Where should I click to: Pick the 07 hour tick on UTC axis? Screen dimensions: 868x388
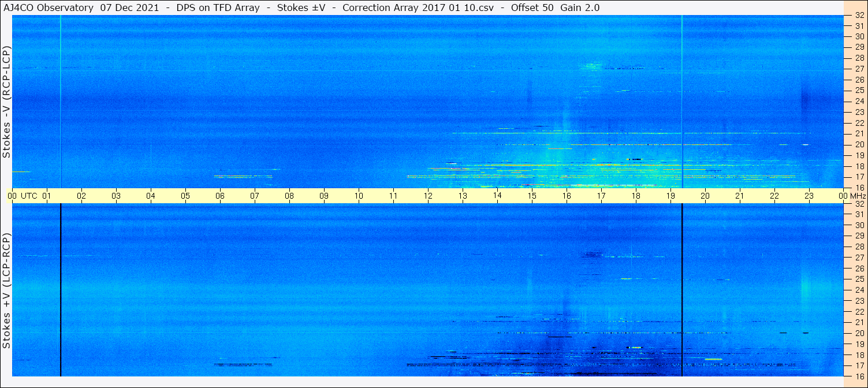(255, 196)
